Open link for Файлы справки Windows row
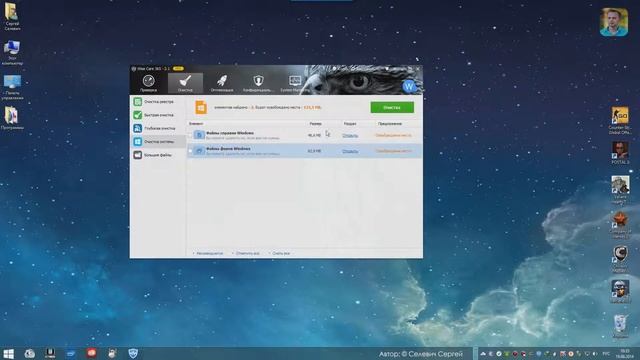 tap(350, 136)
